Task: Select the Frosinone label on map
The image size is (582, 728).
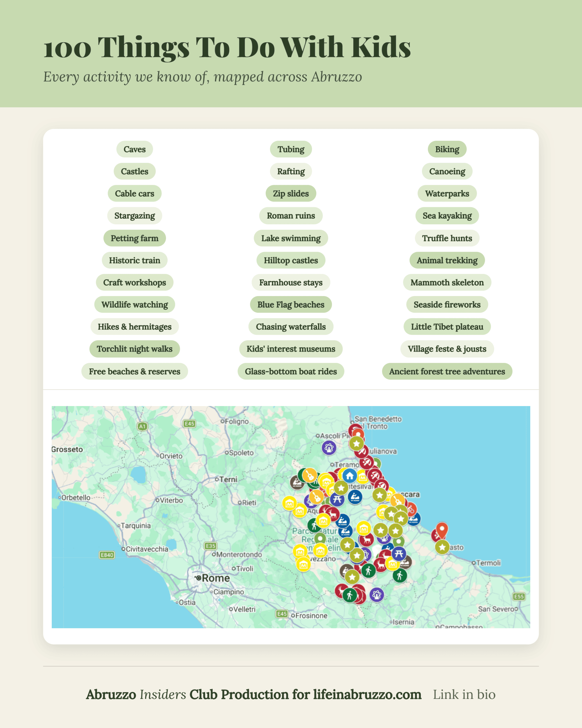Action: 311,616
